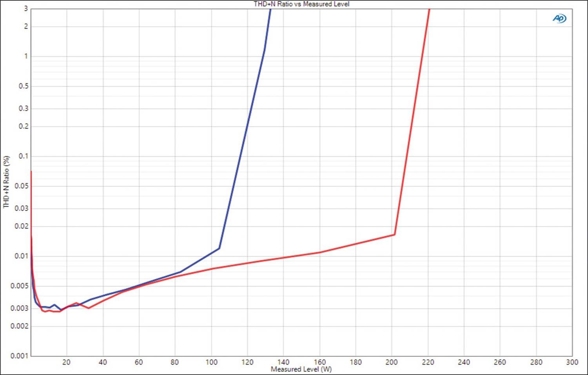Click the x-axis value 260
The width and height of the screenshot is (588, 375).
coord(500,362)
